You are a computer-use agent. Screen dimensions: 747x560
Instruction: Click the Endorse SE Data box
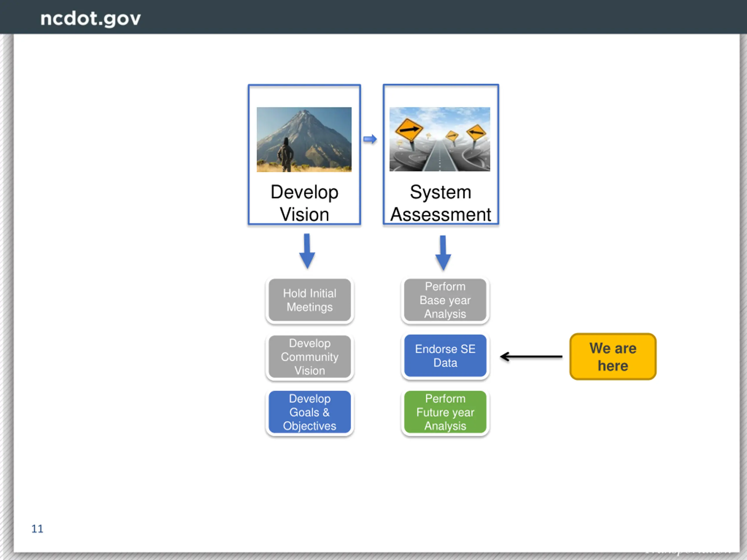pos(445,356)
